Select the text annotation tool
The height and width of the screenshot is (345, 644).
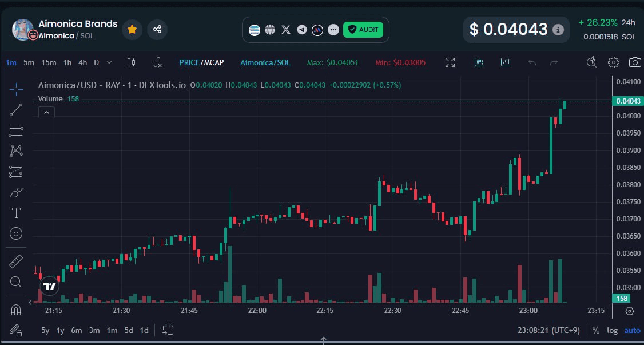point(16,213)
